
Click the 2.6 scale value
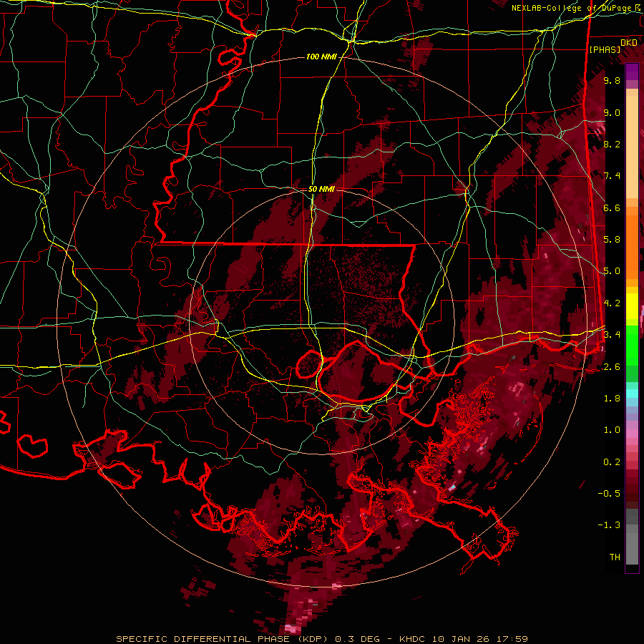612,366
